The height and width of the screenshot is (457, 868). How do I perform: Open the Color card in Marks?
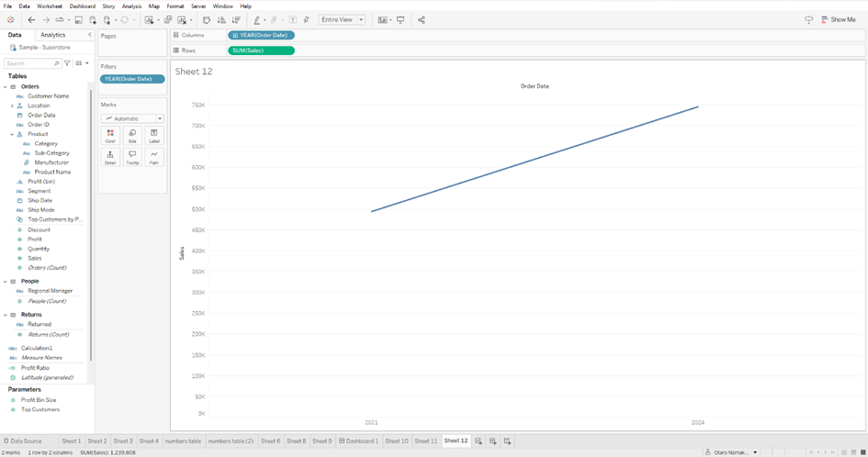pyautogui.click(x=110, y=136)
